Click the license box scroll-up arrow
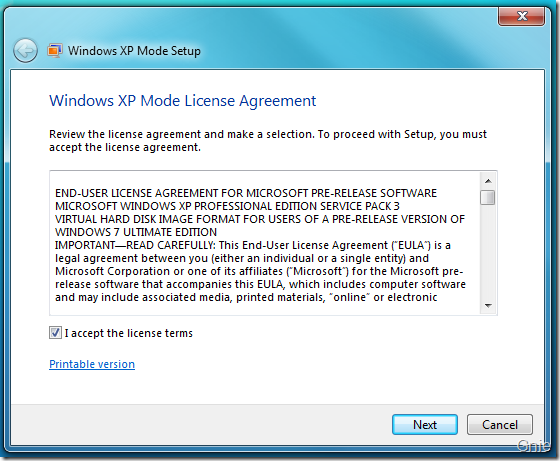 (x=488, y=181)
